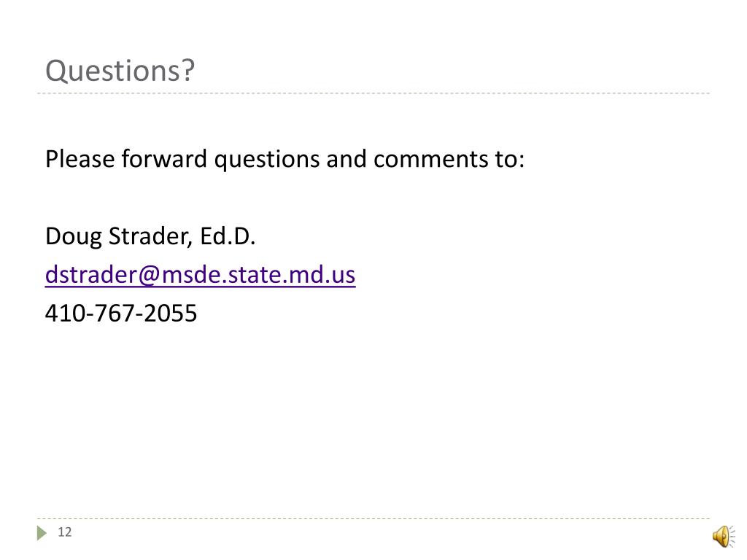Click the question mark in the title

pos(188,70)
